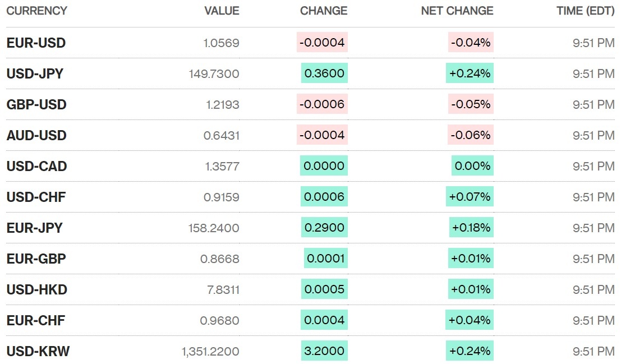Image resolution: width=621 pixels, height=364 pixels.
Task: Open the USD-HKD currency pair
Action: pos(36,289)
